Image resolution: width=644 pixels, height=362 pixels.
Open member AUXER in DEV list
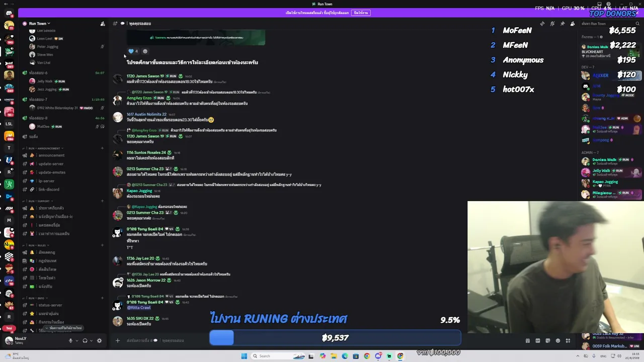(611, 75)
